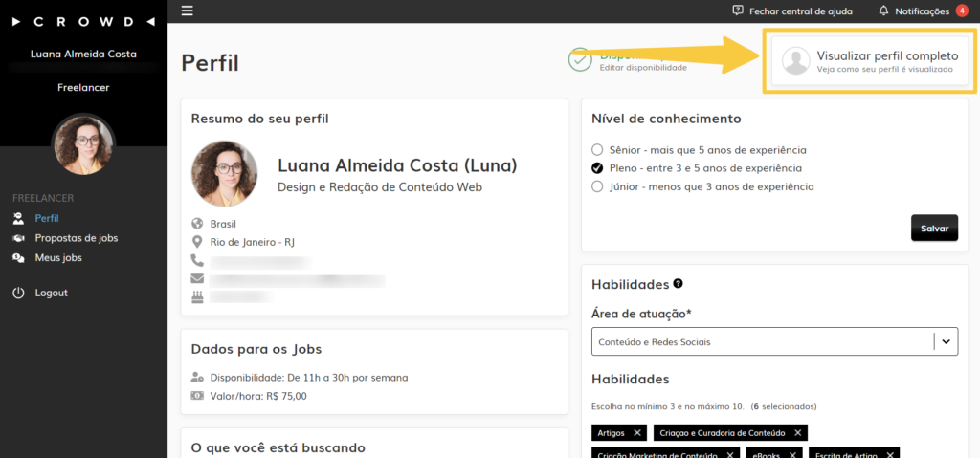Click the birthday cake icon in profile summary
980x458 pixels.
tap(197, 296)
